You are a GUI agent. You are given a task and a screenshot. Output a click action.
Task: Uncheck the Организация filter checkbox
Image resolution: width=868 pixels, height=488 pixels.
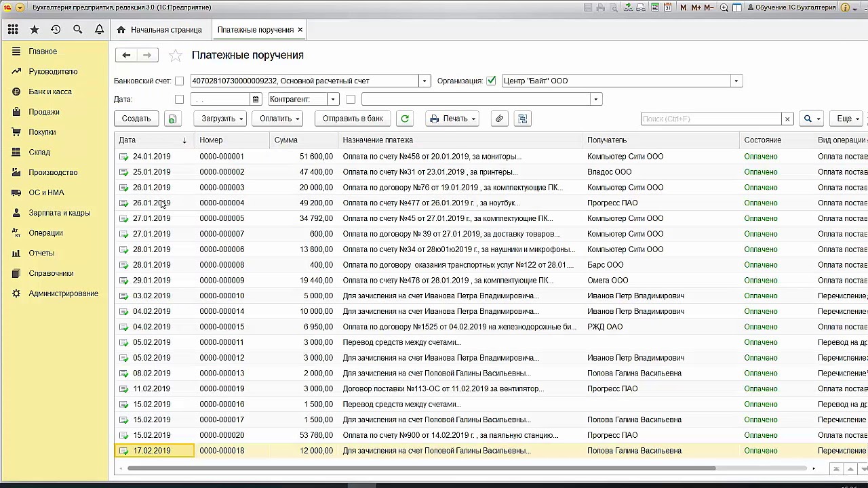(491, 81)
